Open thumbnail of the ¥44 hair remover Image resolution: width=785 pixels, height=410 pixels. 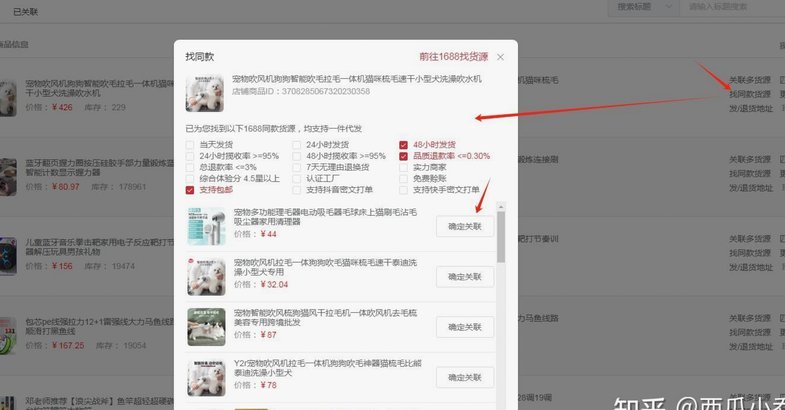[x=206, y=227]
